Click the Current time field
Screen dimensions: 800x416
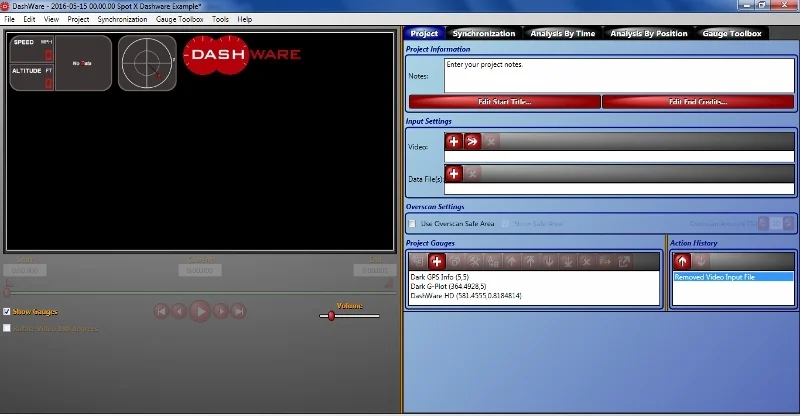pyautogui.click(x=200, y=270)
